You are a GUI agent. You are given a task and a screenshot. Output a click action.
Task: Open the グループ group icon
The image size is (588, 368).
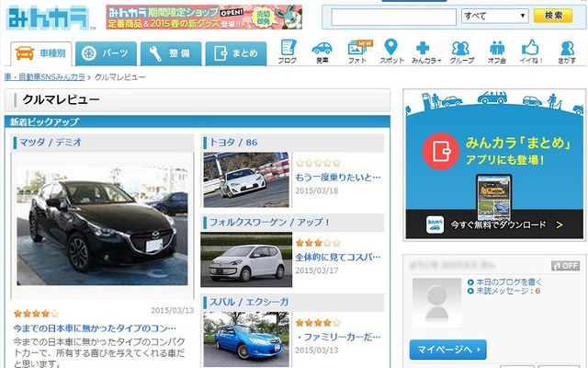[461, 52]
